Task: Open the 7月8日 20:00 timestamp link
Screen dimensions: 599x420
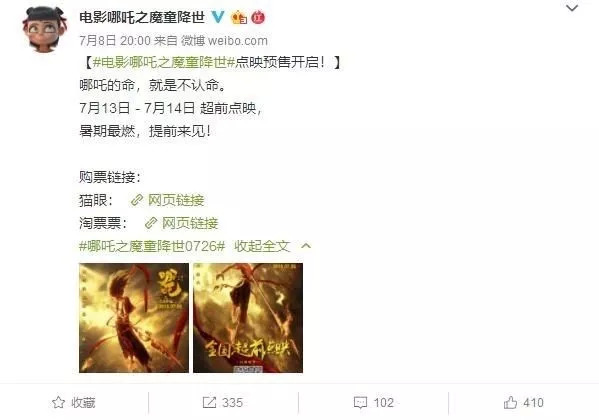Action: click(x=115, y=41)
